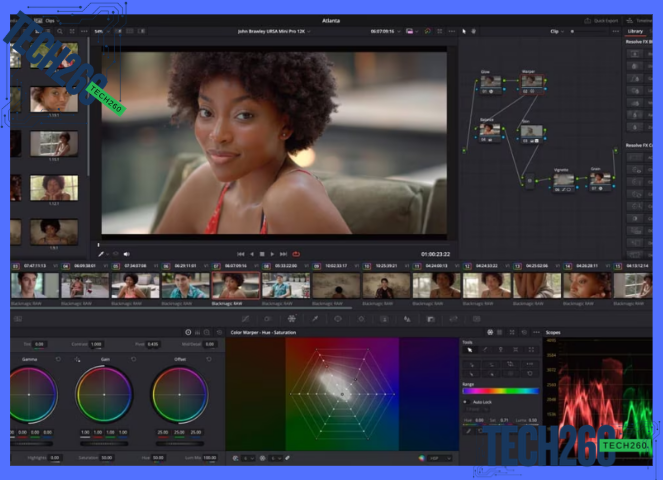Play the clip in the viewer
This screenshot has height=480, width=663.
pyautogui.click(x=271, y=254)
